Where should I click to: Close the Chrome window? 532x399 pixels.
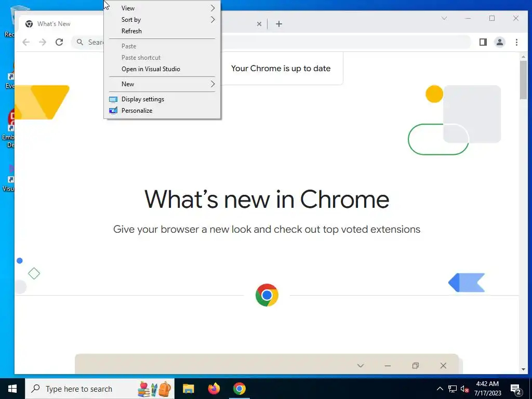click(x=516, y=18)
